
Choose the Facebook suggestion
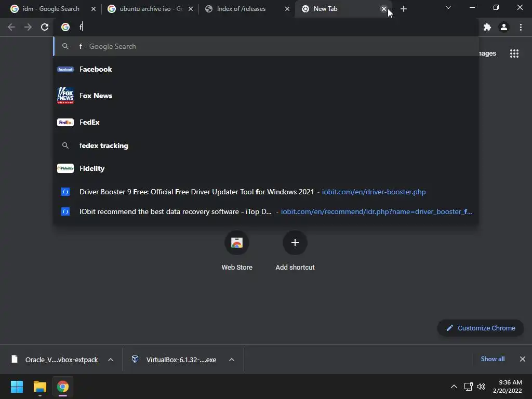(266, 69)
